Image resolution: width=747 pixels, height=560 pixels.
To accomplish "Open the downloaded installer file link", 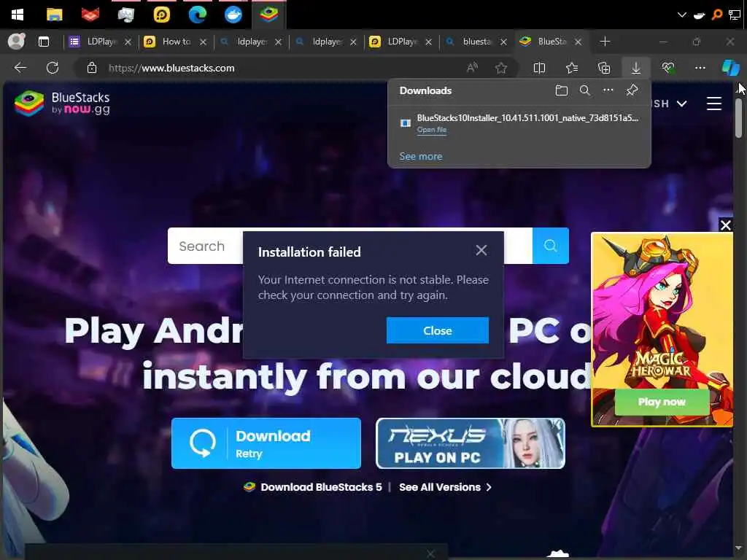I will [432, 130].
